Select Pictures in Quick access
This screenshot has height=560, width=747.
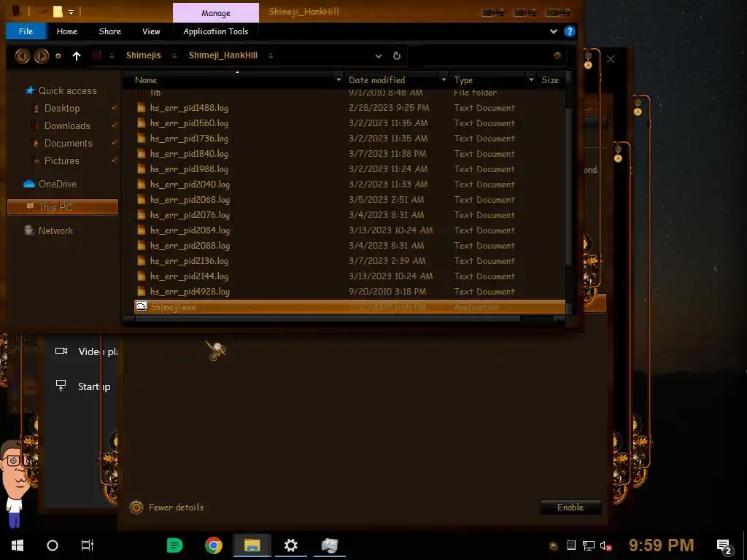coord(61,161)
